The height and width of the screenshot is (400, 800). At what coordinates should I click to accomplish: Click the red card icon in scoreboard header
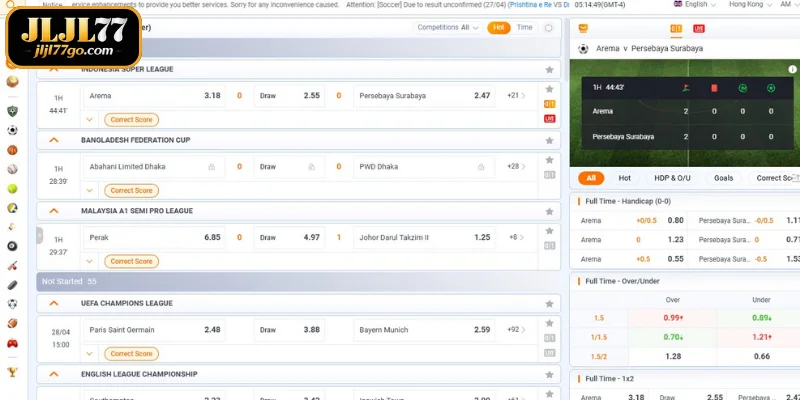coord(714,88)
